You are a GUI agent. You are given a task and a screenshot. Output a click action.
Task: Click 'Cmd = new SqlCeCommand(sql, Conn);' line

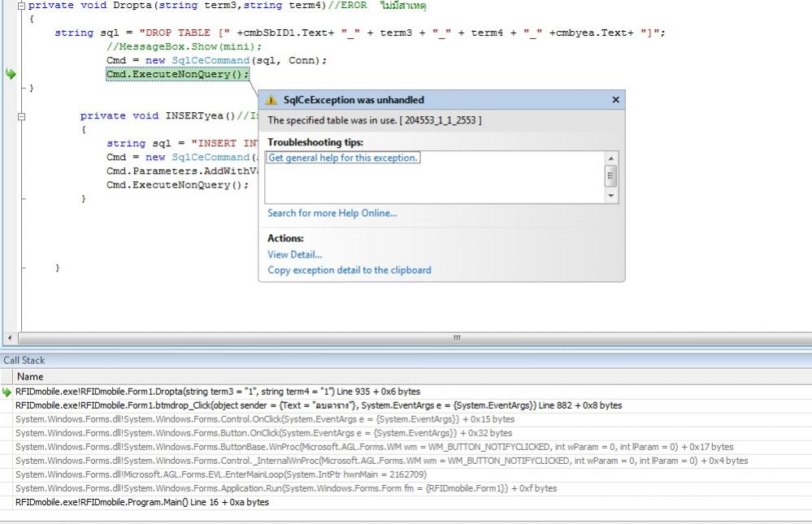pyautogui.click(x=216, y=61)
